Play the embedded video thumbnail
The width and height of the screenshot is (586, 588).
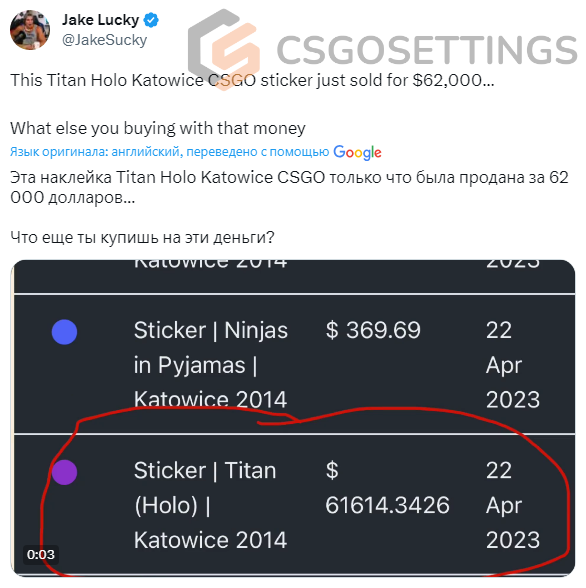(x=294, y=418)
